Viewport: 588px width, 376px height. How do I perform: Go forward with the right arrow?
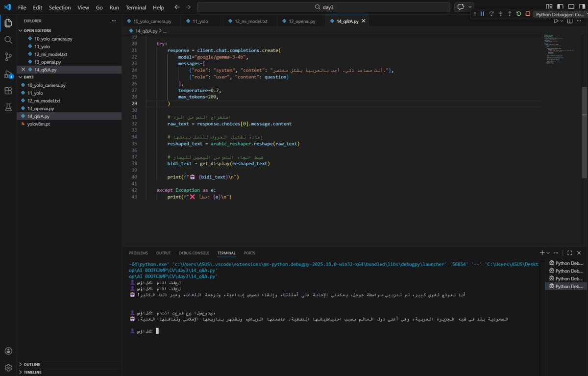(188, 7)
